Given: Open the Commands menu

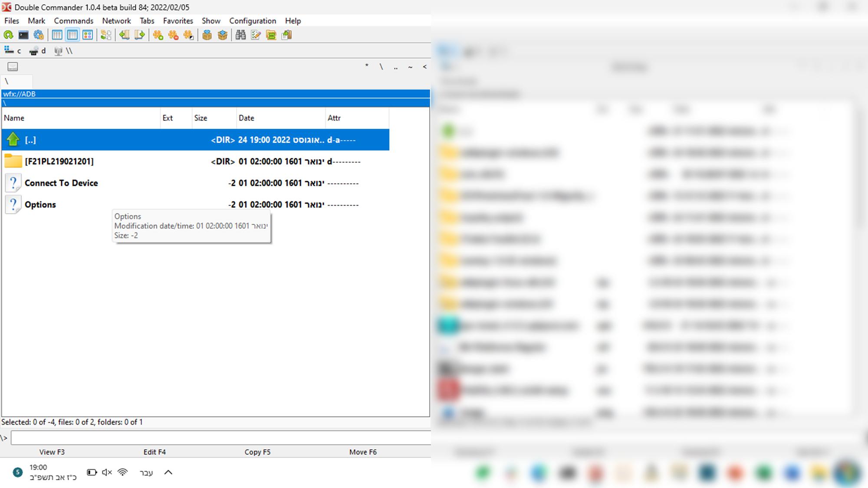Looking at the screenshot, I should [x=74, y=21].
